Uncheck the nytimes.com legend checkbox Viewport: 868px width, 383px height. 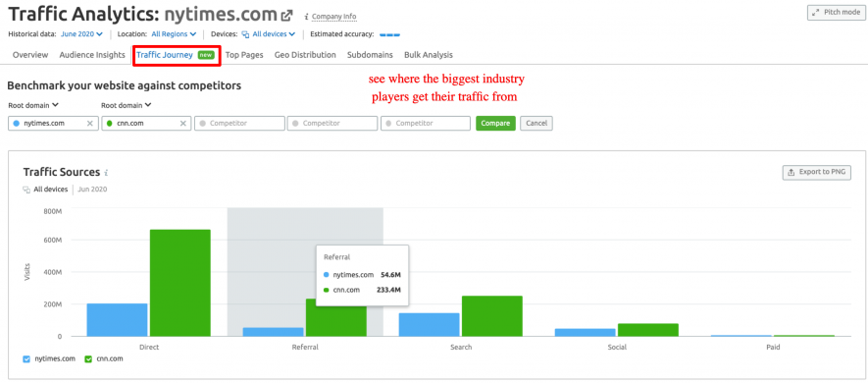tap(26, 359)
